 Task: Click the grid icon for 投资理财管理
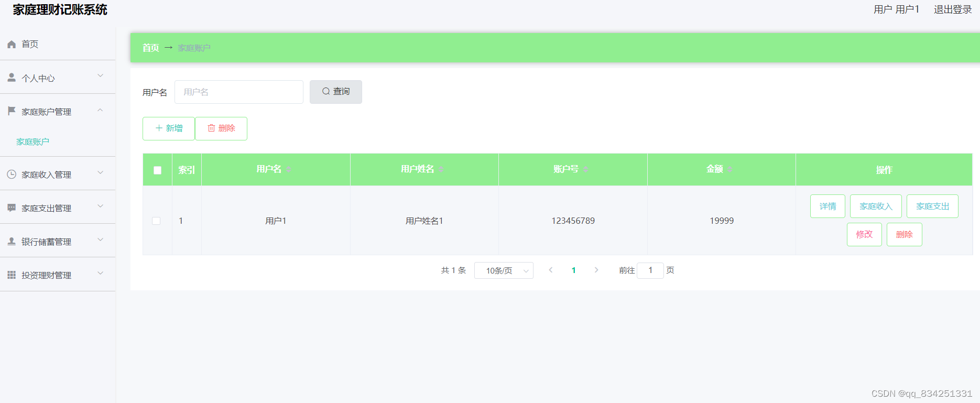[x=12, y=275]
